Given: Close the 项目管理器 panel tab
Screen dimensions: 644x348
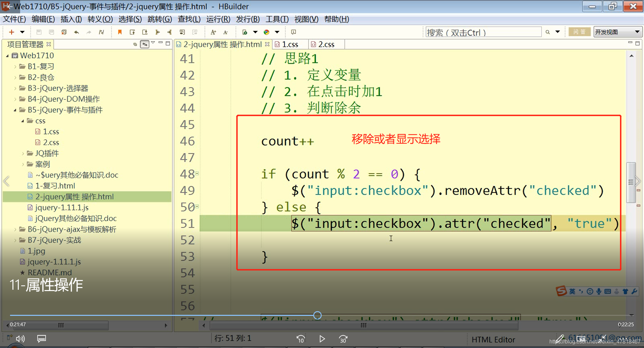Looking at the screenshot, I should 49,44.
